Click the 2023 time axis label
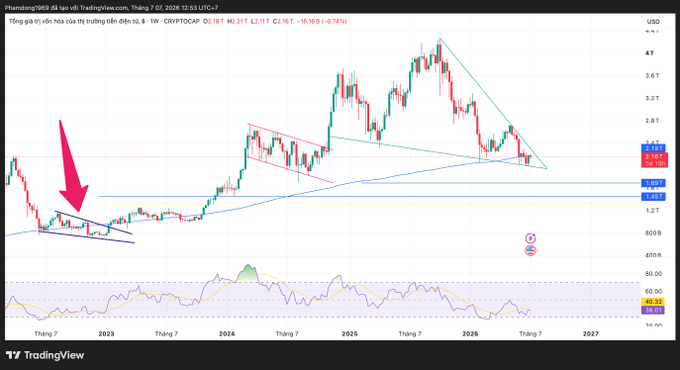 pos(106,334)
